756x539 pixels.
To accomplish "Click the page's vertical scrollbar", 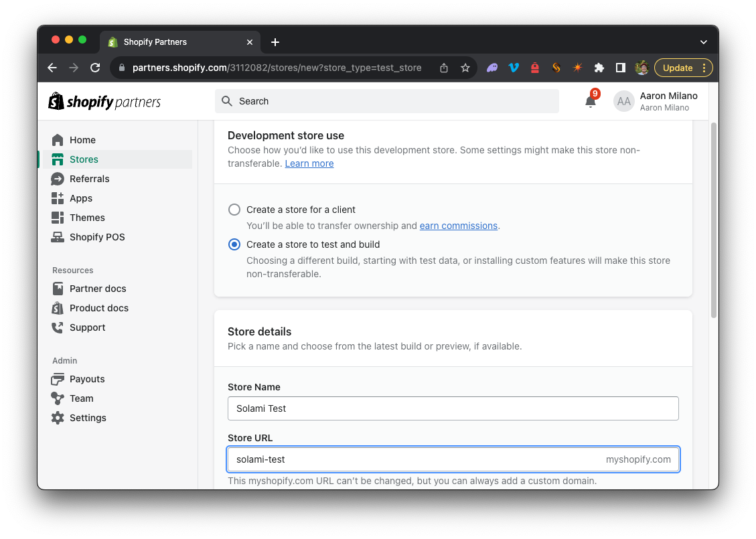I will click(x=714, y=220).
